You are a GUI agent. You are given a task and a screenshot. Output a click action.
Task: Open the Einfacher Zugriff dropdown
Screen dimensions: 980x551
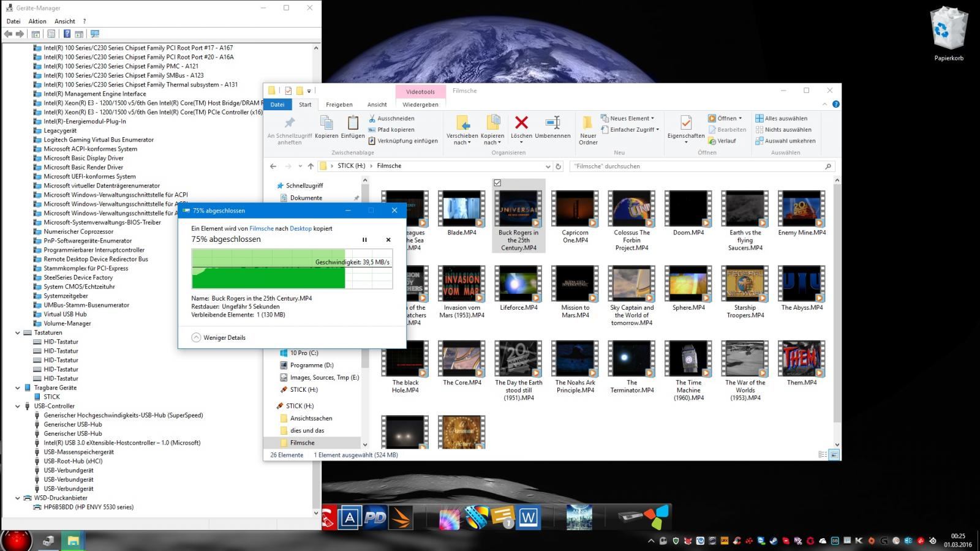(630, 129)
